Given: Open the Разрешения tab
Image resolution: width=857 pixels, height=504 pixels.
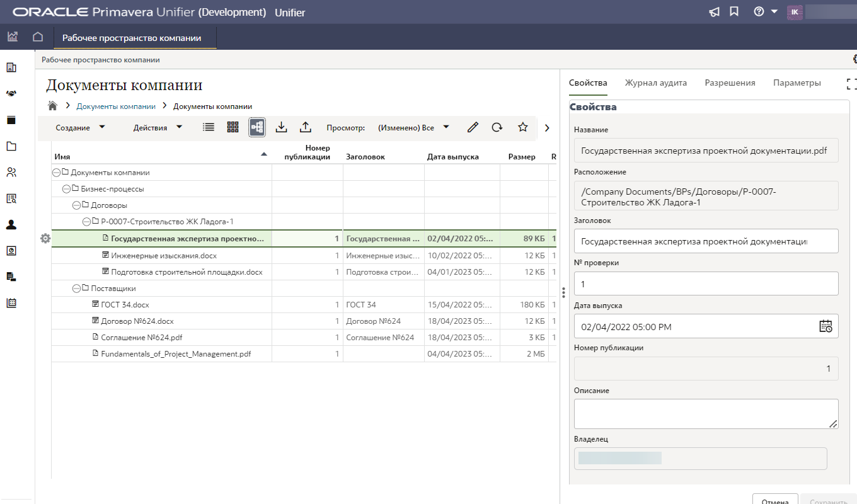Looking at the screenshot, I should [730, 83].
